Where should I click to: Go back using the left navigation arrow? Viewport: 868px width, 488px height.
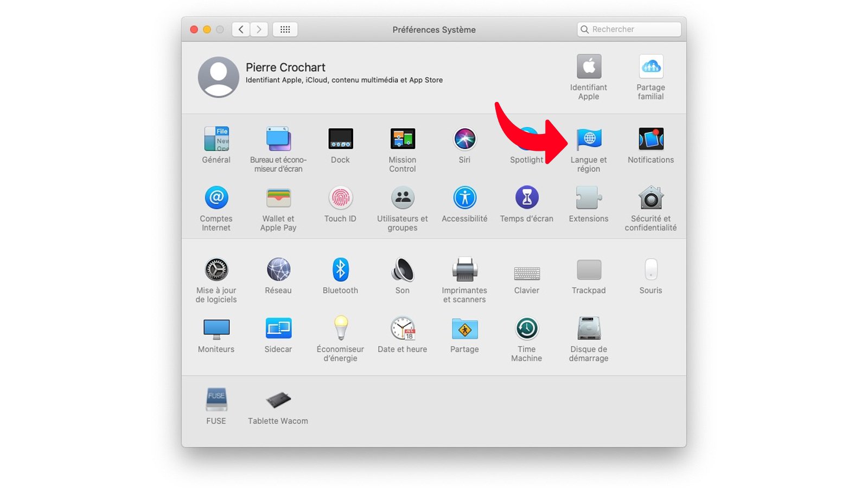[x=240, y=29]
